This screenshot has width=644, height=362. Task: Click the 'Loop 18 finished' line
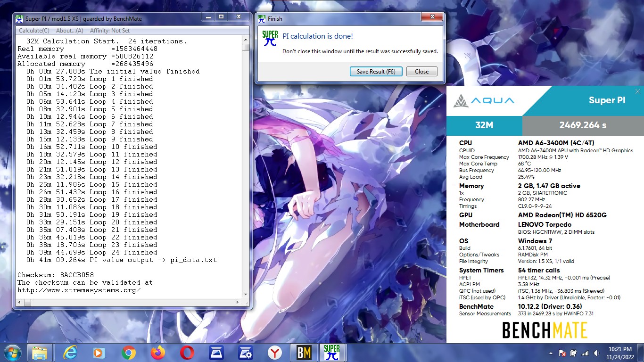[92, 207]
